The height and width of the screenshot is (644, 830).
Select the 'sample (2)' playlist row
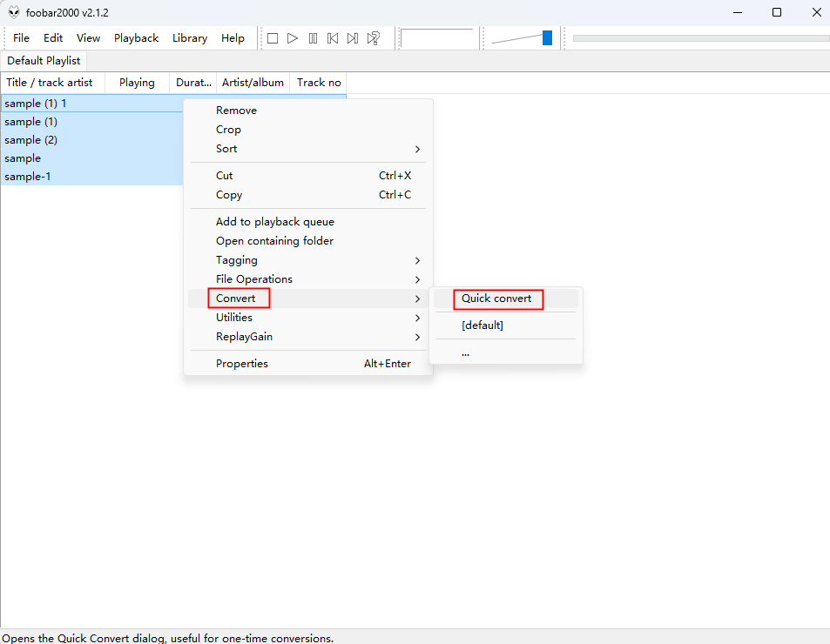[x=92, y=140]
